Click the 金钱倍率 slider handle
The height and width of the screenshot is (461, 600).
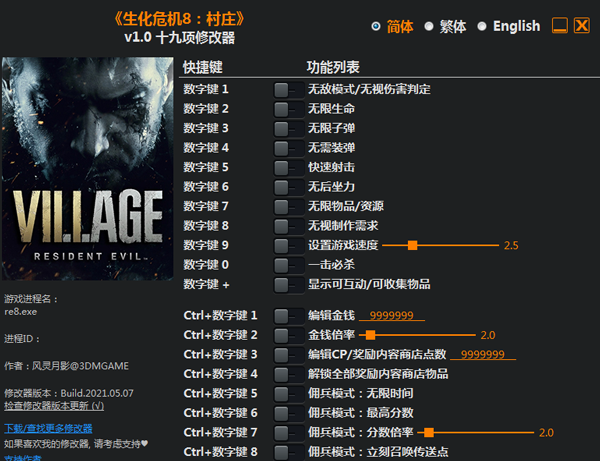click(370, 335)
